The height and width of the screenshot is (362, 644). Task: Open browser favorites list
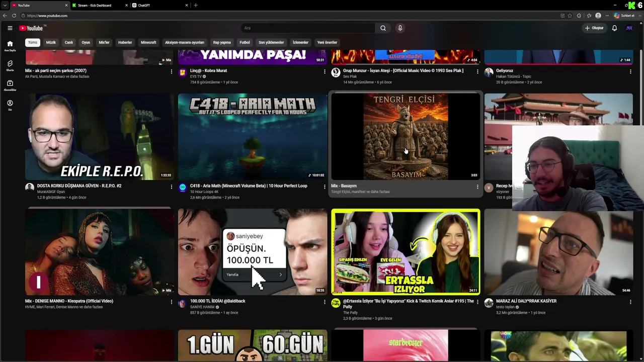point(589,16)
